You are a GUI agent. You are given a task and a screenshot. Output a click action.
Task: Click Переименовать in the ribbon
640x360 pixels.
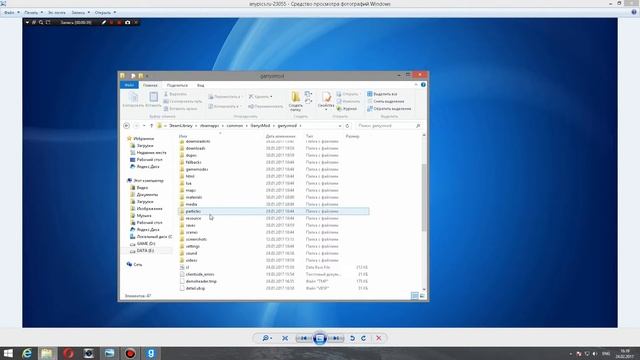pyautogui.click(x=265, y=107)
